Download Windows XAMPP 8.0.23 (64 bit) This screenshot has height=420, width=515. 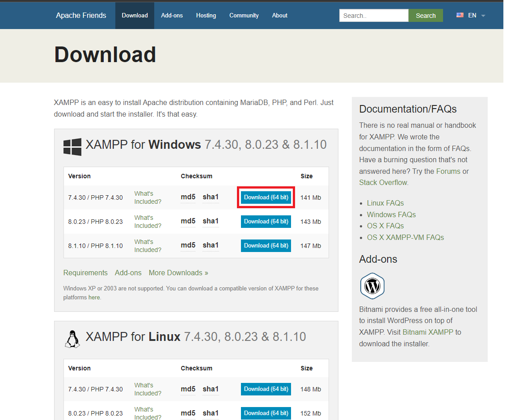click(266, 222)
